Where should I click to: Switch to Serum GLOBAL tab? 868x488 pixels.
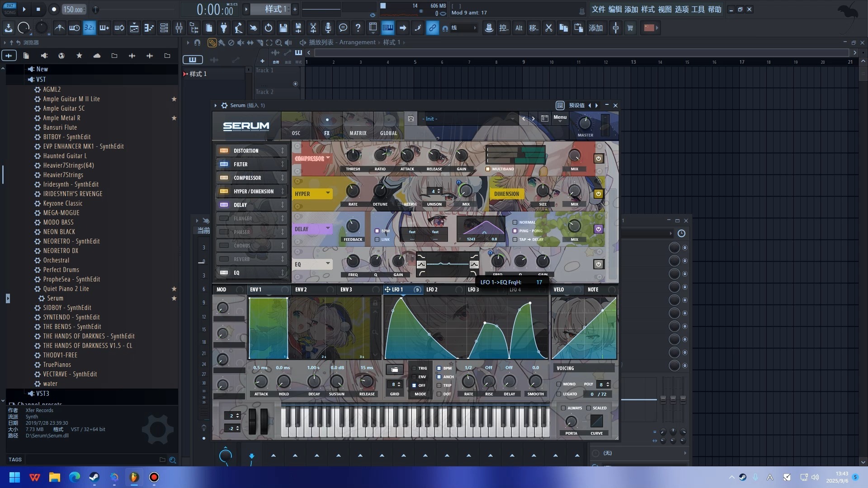[x=388, y=133]
